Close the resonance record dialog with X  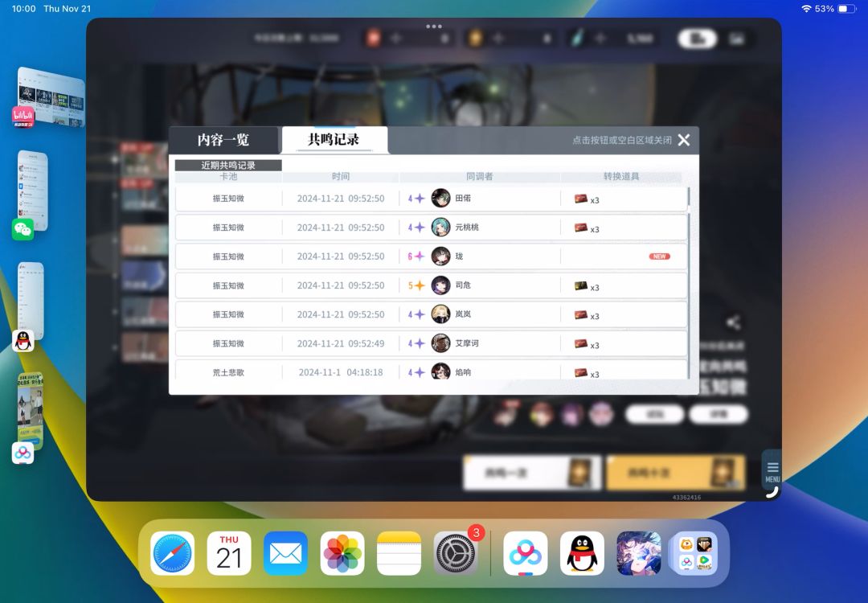pyautogui.click(x=684, y=140)
